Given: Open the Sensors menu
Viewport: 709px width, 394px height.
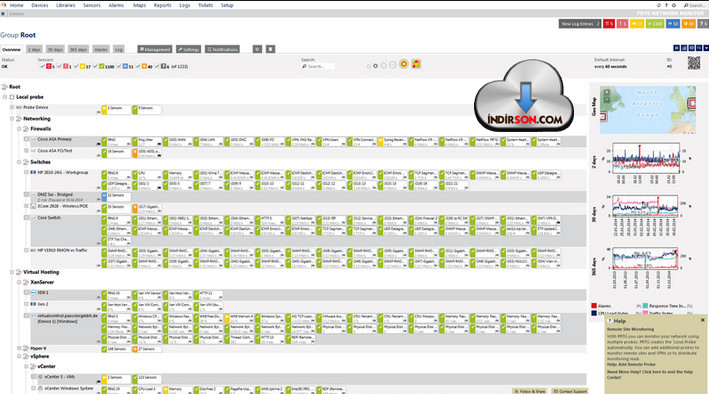Looking at the screenshot, I should click(92, 5).
